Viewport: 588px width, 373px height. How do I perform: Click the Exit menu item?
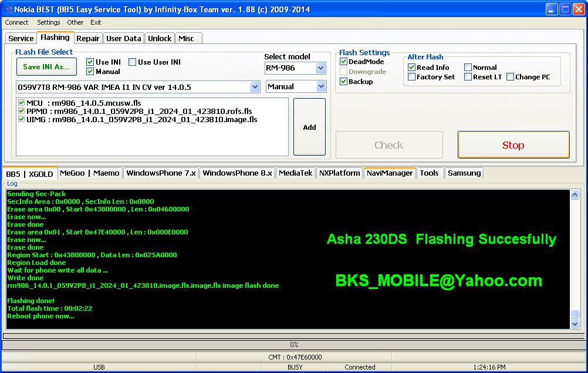96,22
